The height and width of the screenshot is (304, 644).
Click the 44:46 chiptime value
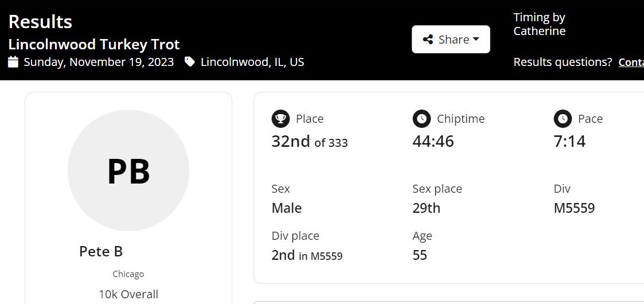tap(434, 141)
